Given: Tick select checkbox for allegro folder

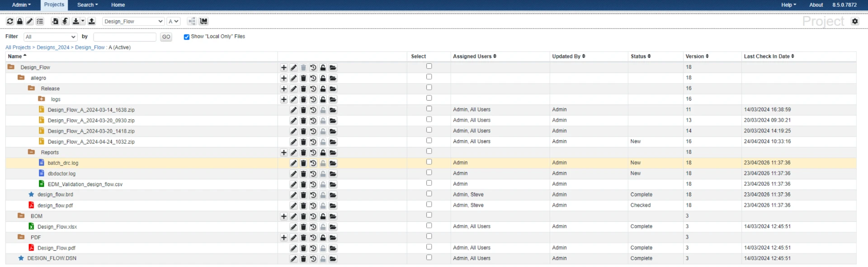Looking at the screenshot, I should (x=429, y=77).
